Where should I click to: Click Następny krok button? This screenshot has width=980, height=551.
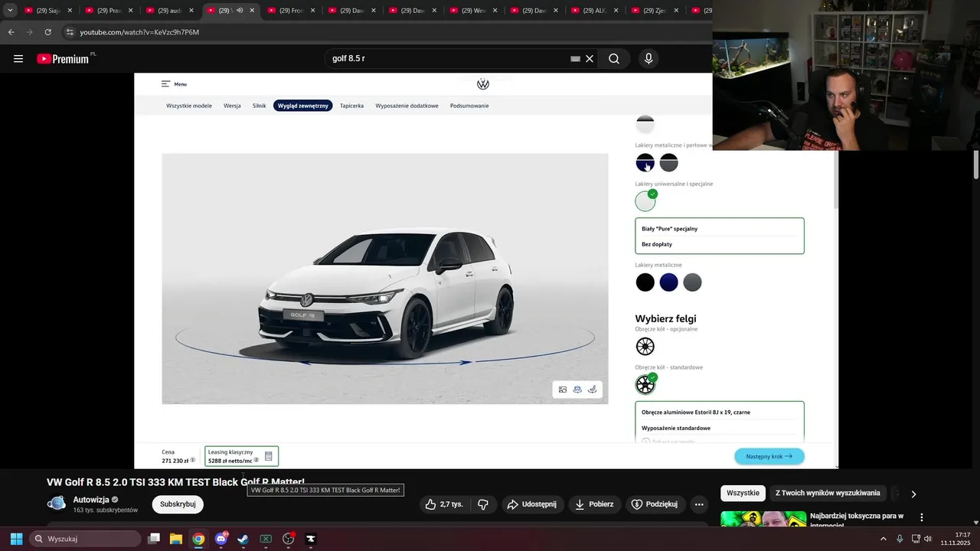[x=769, y=456]
